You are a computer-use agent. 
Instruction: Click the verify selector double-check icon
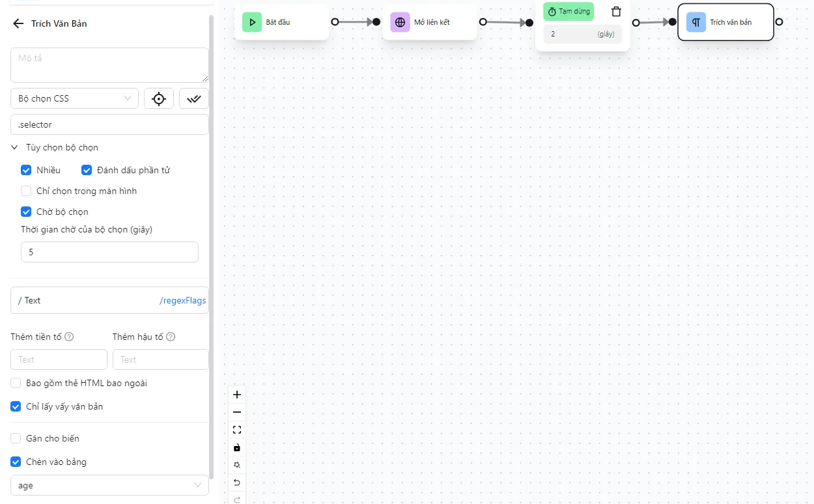point(193,98)
